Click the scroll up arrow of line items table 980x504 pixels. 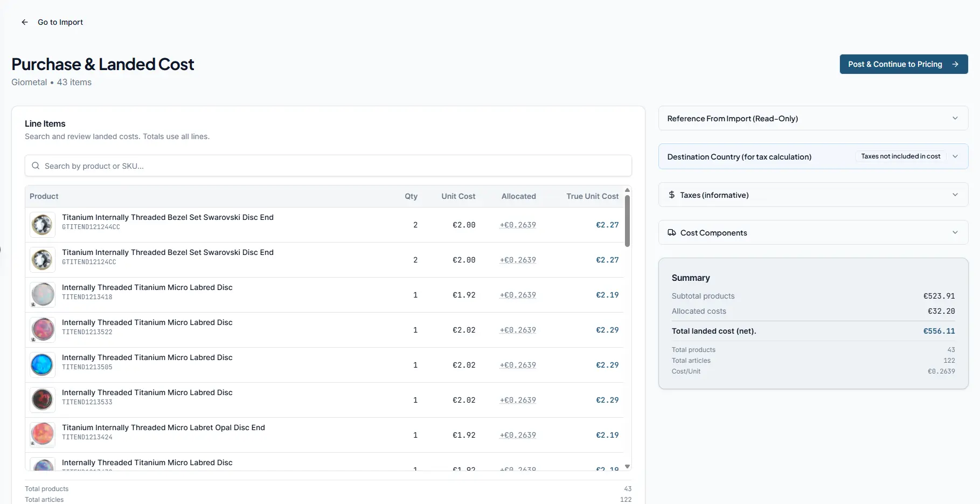coord(627,190)
